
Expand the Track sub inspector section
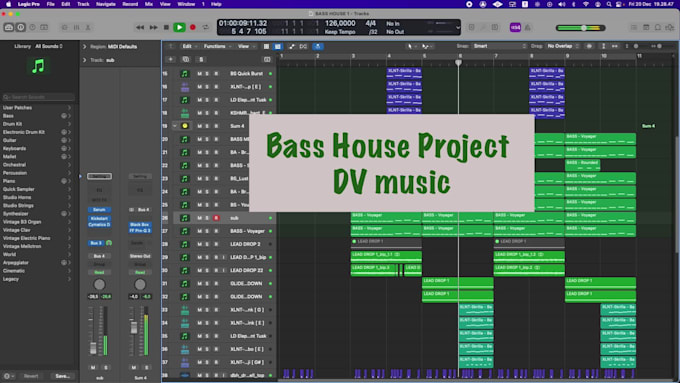[84, 60]
